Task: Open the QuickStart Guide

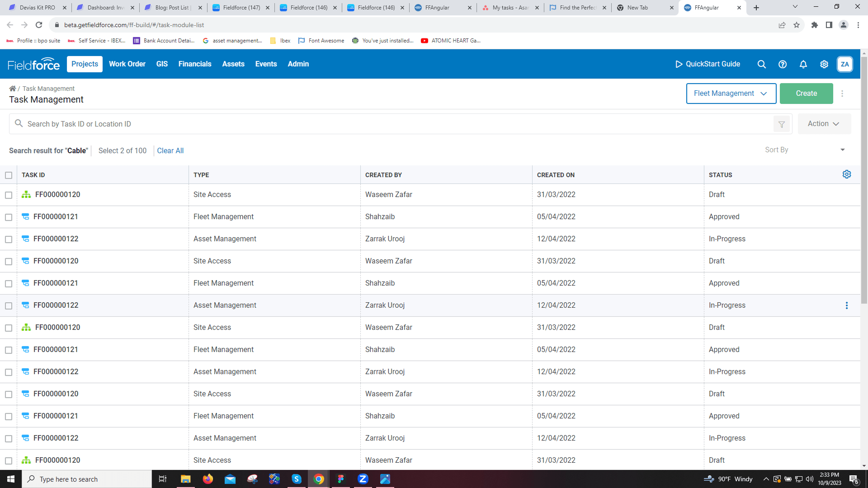Action: (x=708, y=64)
